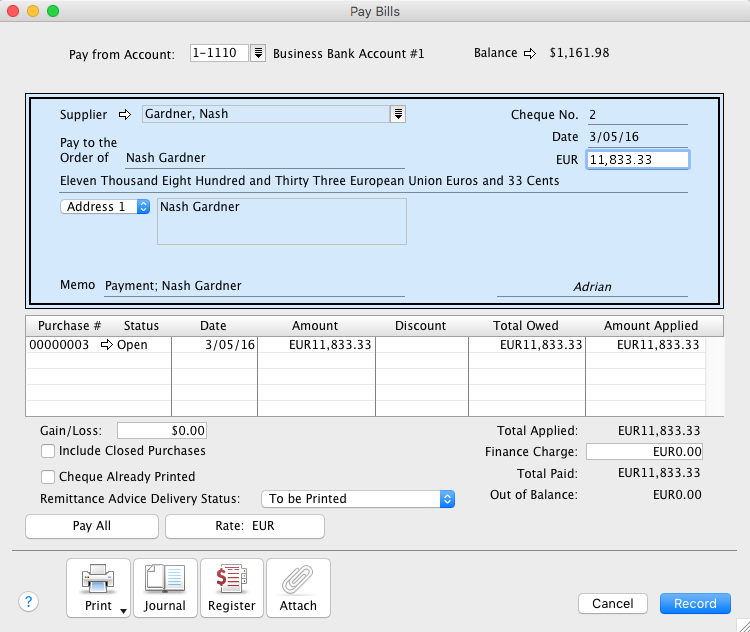Click the blue help question mark icon
The height and width of the screenshot is (632, 750).
pos(28,601)
